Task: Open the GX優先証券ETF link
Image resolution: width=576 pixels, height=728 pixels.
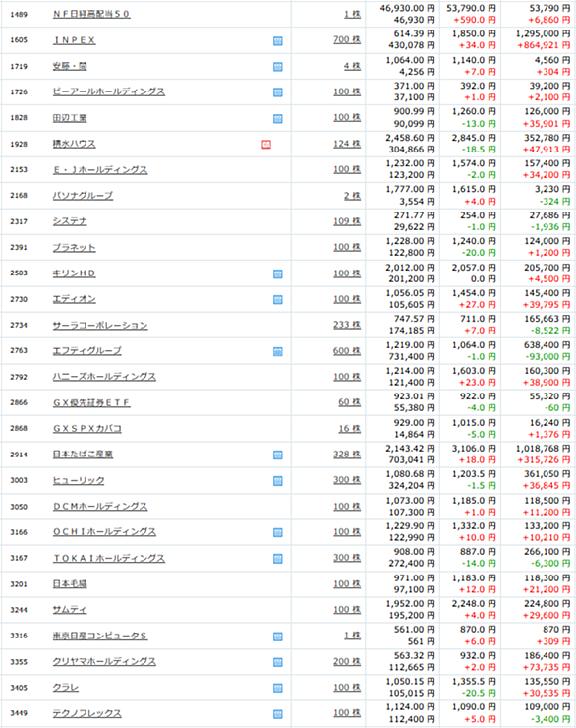Action: [x=91, y=402]
